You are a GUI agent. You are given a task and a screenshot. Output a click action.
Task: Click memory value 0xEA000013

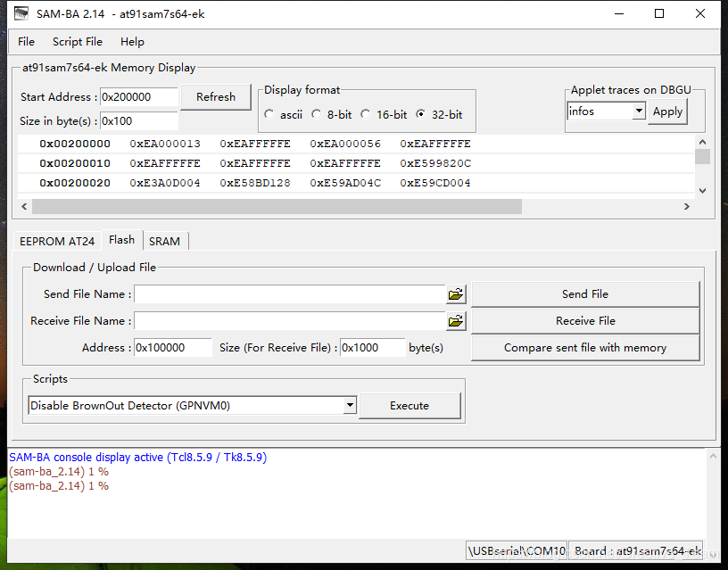tap(165, 144)
